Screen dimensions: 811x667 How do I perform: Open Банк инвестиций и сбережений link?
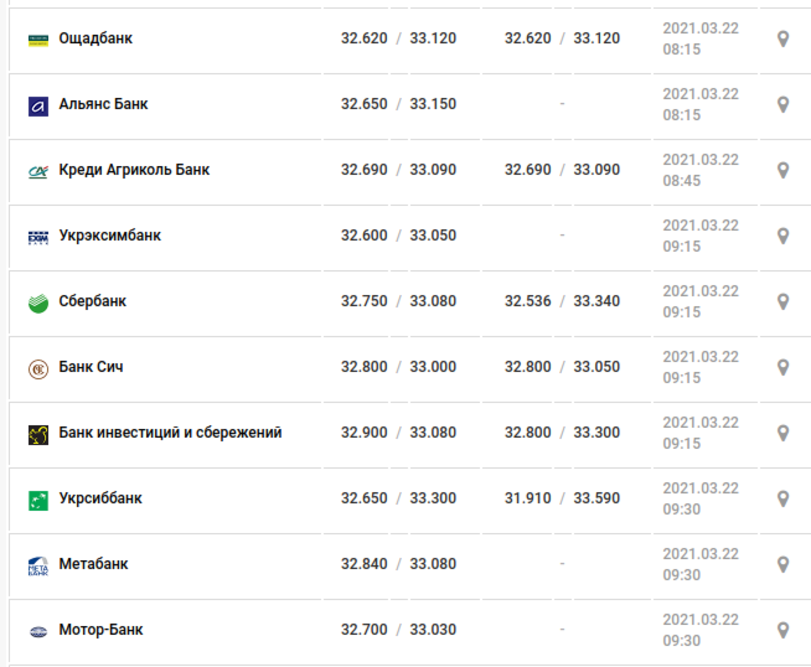[x=171, y=432]
